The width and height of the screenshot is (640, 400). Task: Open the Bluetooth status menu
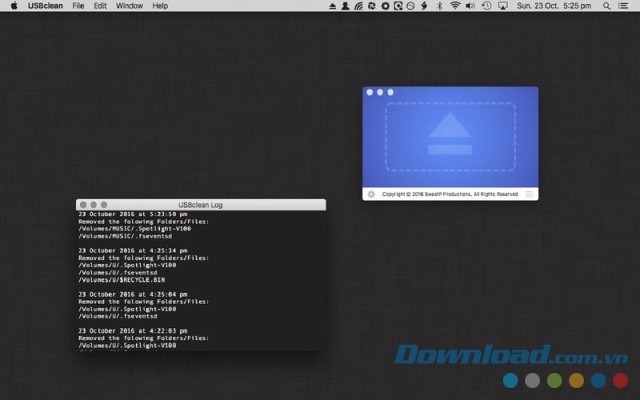[x=440, y=6]
